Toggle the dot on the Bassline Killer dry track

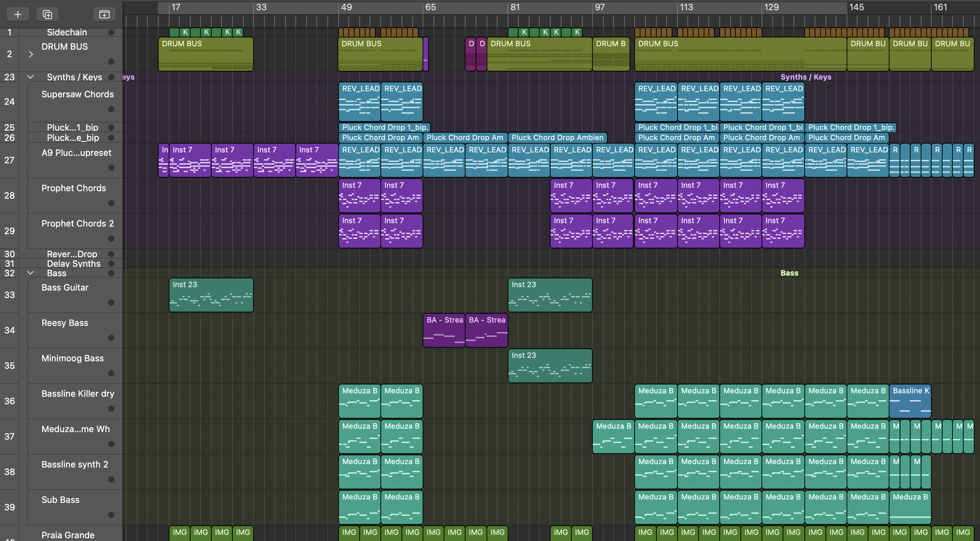pos(111,409)
